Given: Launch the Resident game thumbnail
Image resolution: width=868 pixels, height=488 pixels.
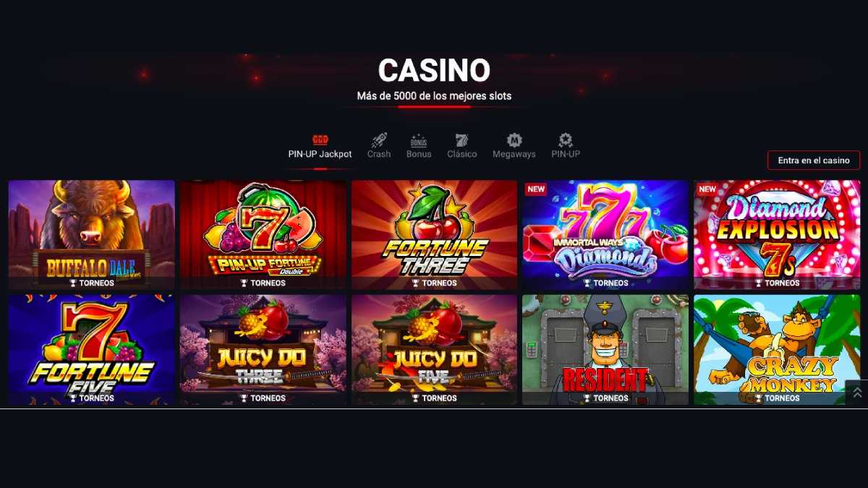Looking at the screenshot, I should click(605, 350).
